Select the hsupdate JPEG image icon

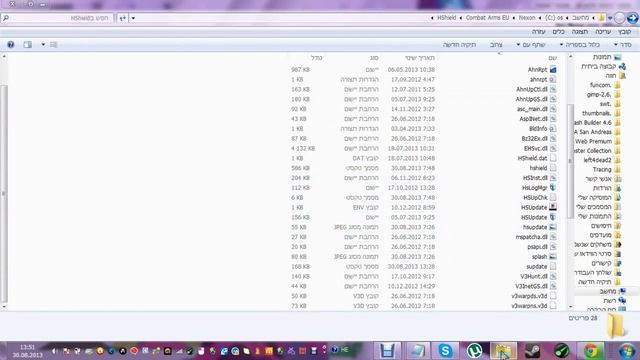pyautogui.click(x=553, y=227)
